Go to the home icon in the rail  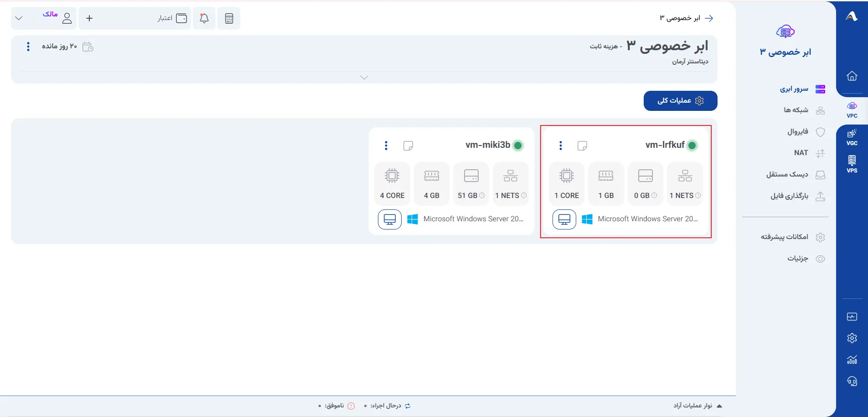(x=852, y=76)
